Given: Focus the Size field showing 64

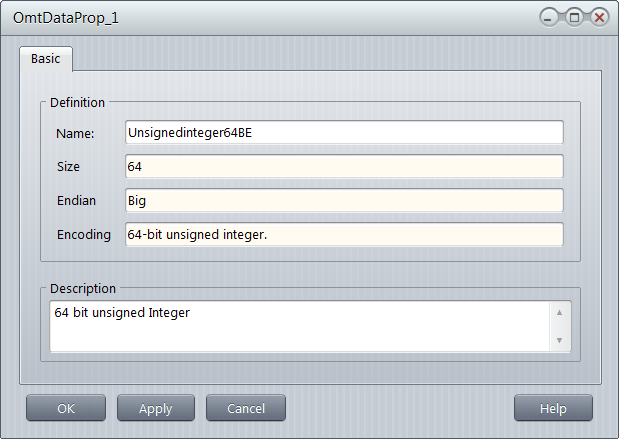Looking at the screenshot, I should tap(344, 166).
